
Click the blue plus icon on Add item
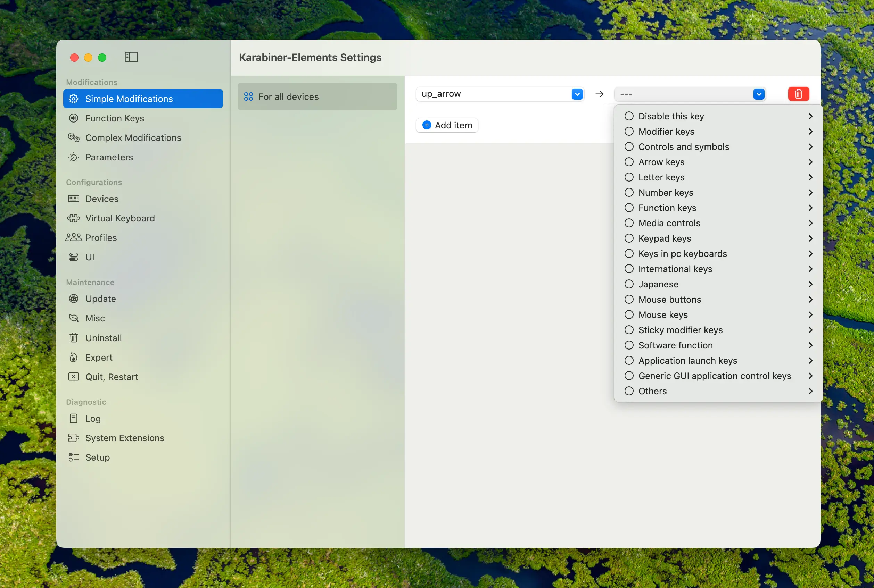427,125
